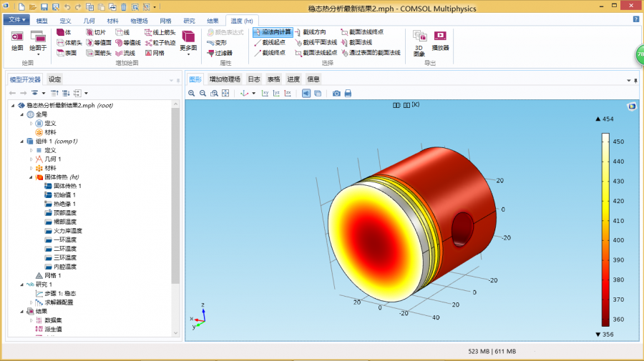
Task: Collapse the 研究 1 study node
Action: [x=22, y=285]
